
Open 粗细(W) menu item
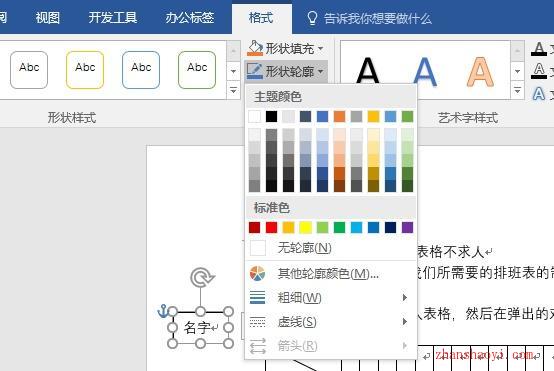point(331,298)
